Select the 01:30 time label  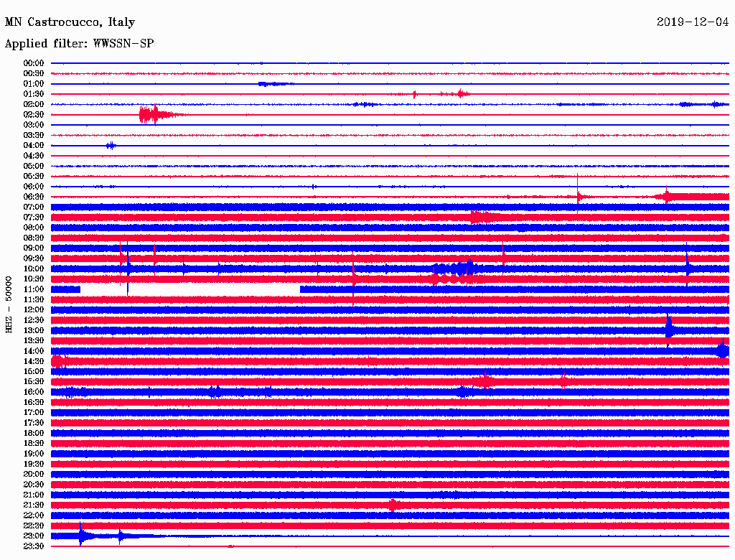coord(34,94)
